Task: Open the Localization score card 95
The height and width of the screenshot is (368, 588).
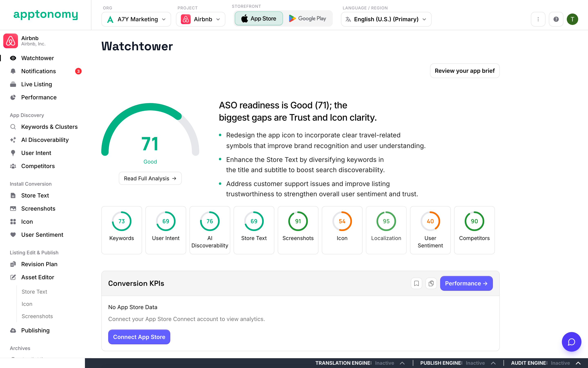Action: coord(386,230)
